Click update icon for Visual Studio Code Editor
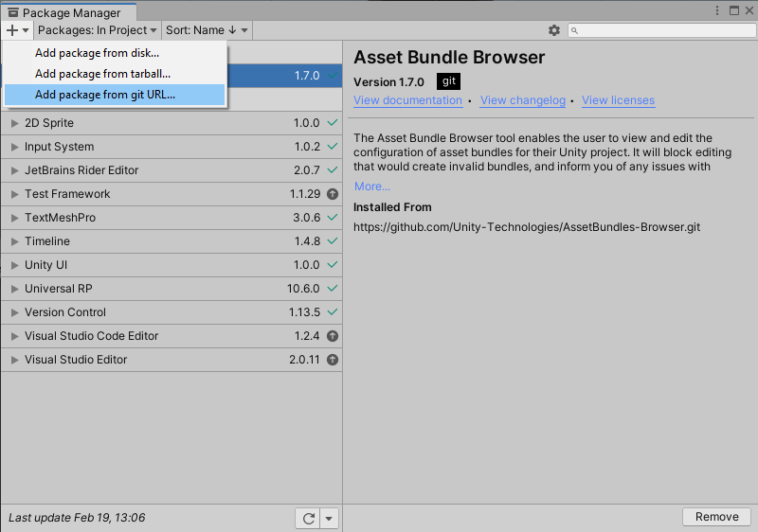This screenshot has height=532, width=758. (x=333, y=336)
